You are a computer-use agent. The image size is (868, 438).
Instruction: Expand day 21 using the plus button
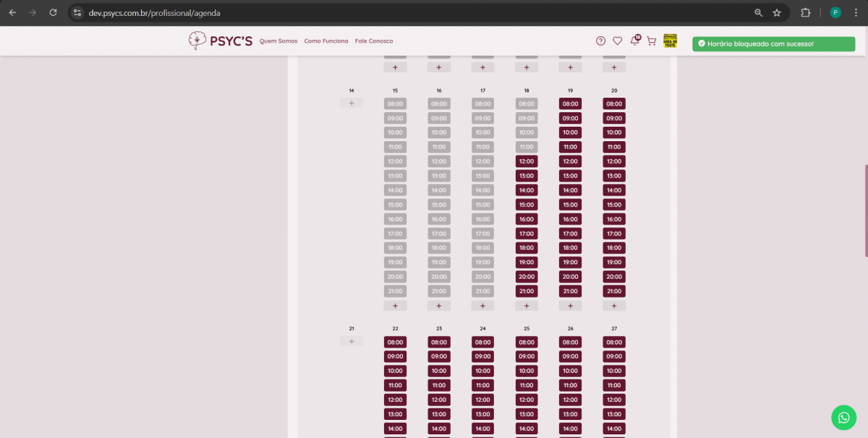click(352, 342)
